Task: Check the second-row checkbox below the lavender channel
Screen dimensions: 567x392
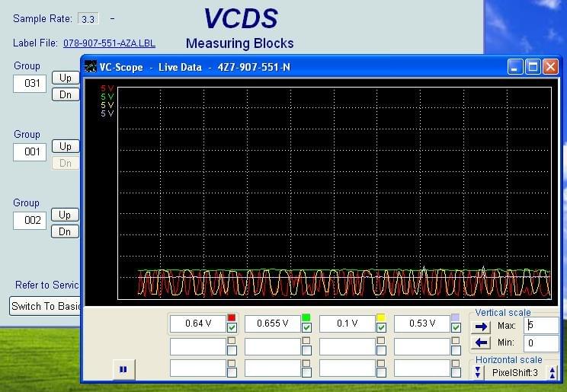Action: click(x=456, y=350)
